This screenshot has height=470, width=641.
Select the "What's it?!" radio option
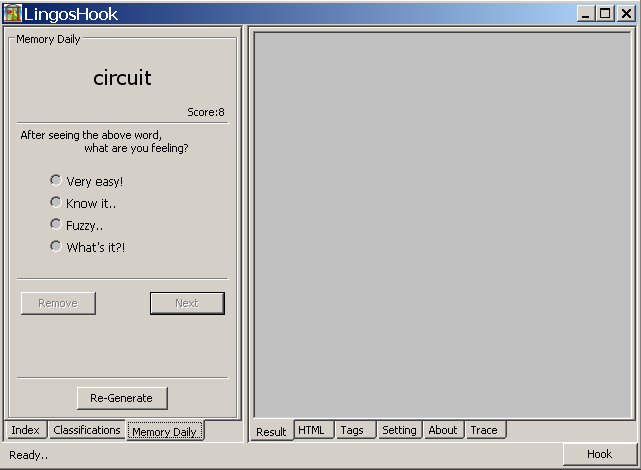point(56,247)
